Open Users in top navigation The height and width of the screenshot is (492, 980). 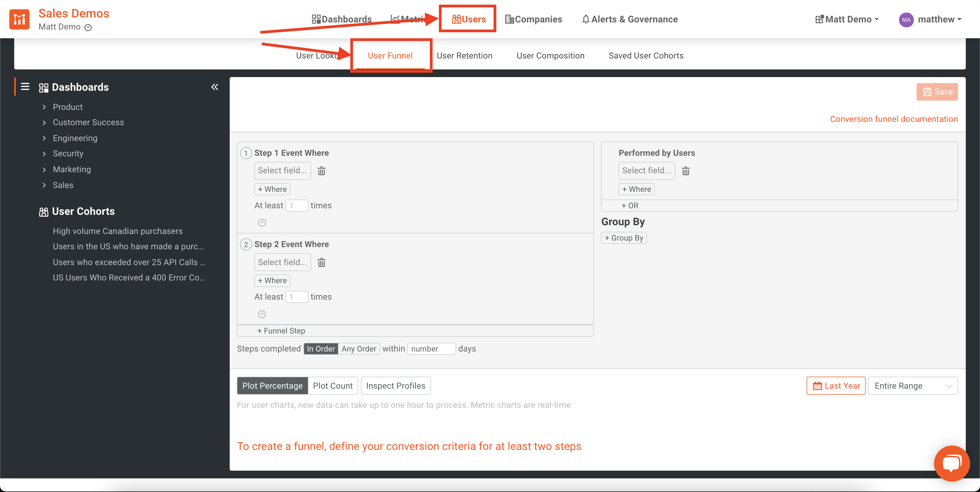468,19
